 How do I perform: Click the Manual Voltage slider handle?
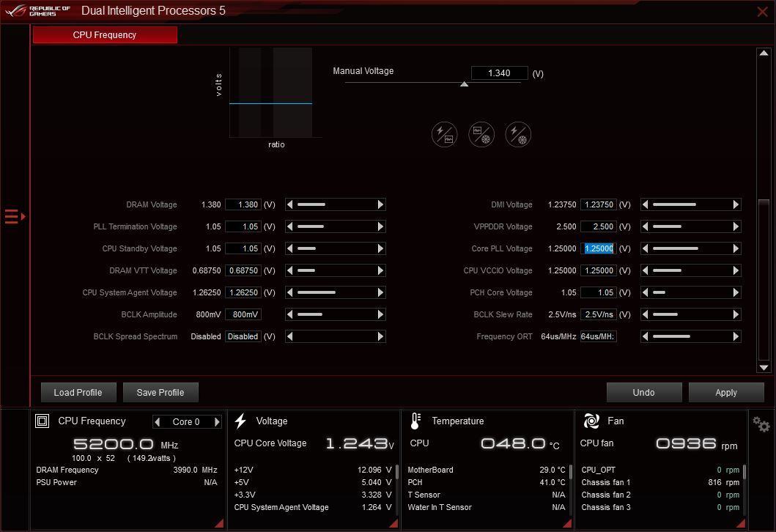click(x=465, y=84)
